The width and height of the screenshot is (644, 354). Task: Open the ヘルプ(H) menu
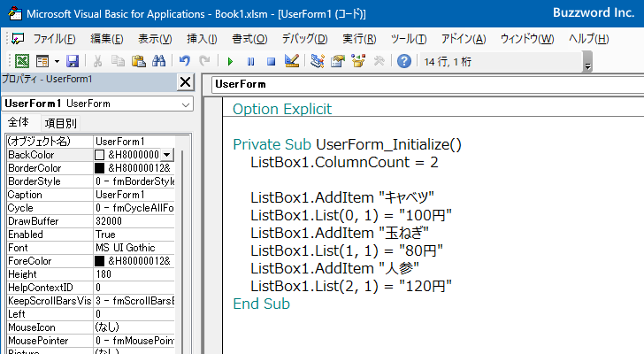pyautogui.click(x=588, y=39)
